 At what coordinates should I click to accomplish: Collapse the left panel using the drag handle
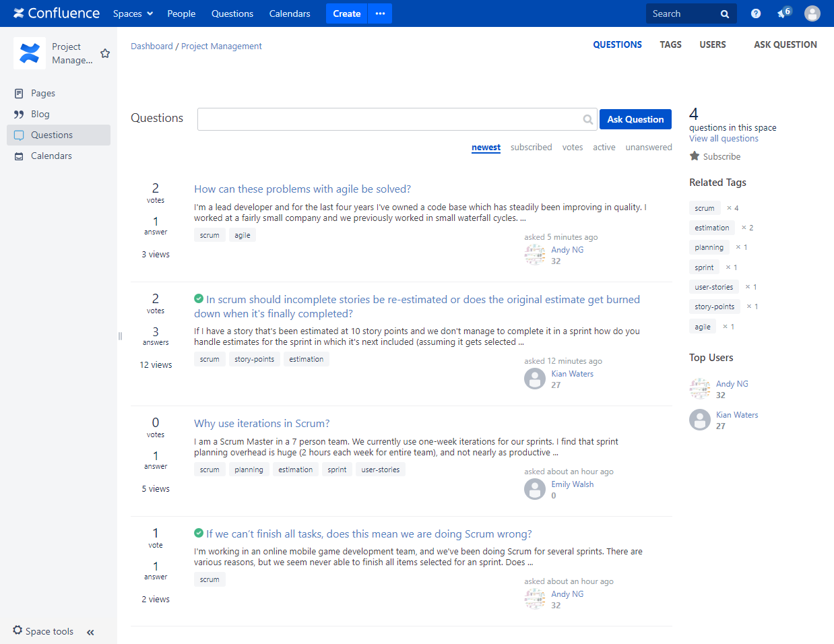(x=119, y=335)
